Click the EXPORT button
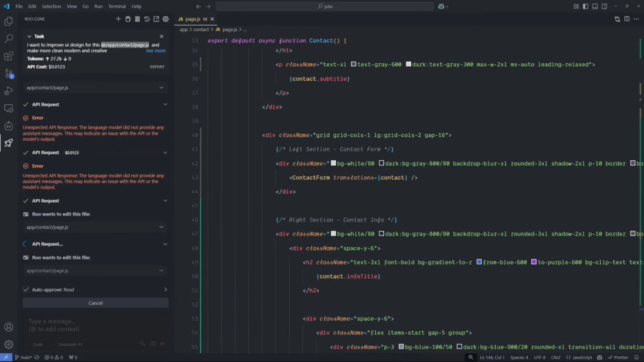 click(157, 67)
